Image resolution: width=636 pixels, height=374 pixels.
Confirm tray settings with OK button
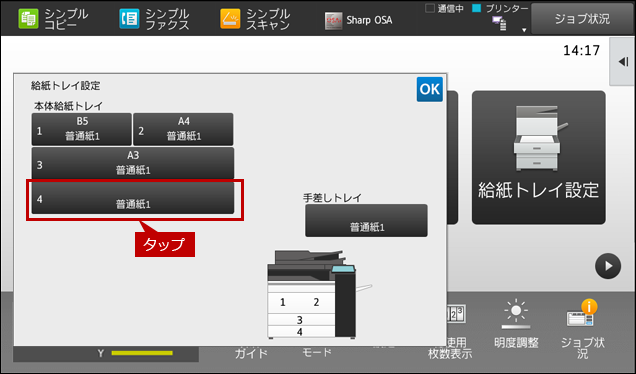pos(430,89)
